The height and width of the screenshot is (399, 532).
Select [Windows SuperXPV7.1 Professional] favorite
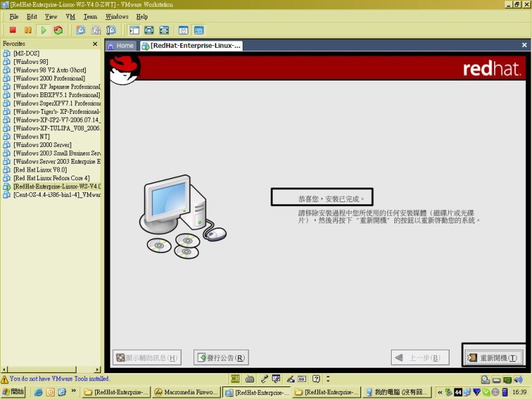[x=57, y=103]
